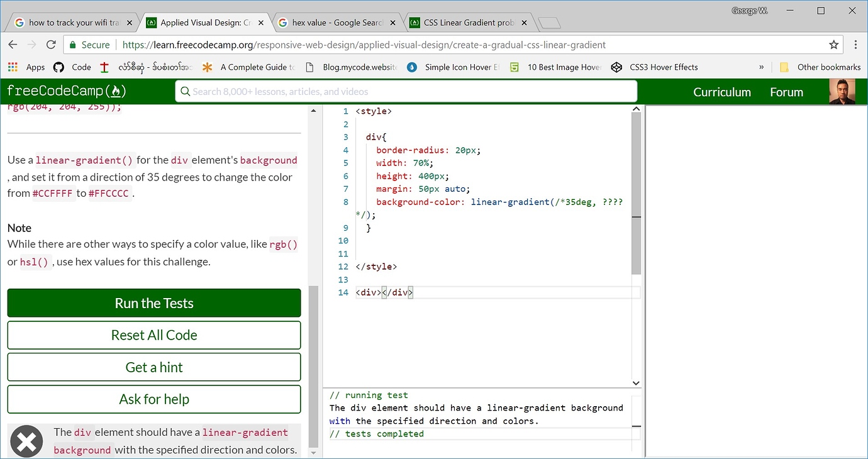The height and width of the screenshot is (459, 868).
Task: Open the 'Simple Icon Hover' water-drop bookmark icon
Action: [x=412, y=67]
